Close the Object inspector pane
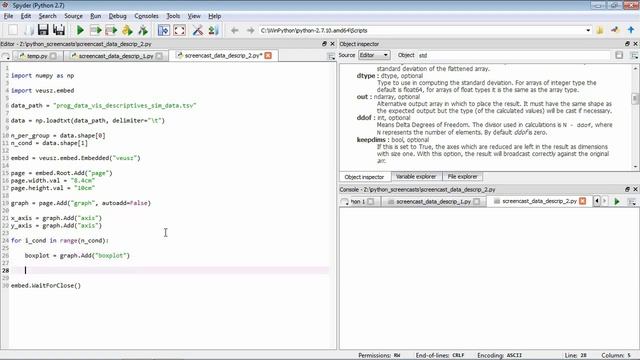Viewport: 640px width, 360px height. (x=636, y=44)
